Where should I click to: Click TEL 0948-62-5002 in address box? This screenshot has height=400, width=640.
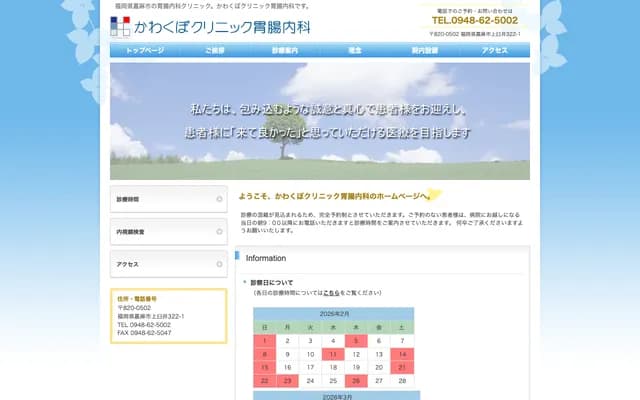click(144, 325)
